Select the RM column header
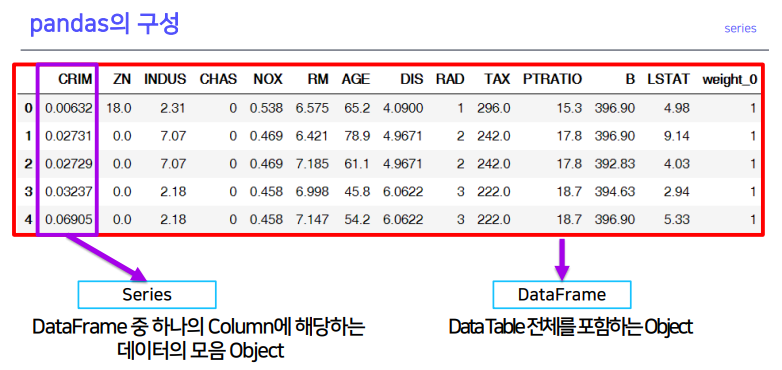 click(x=318, y=79)
